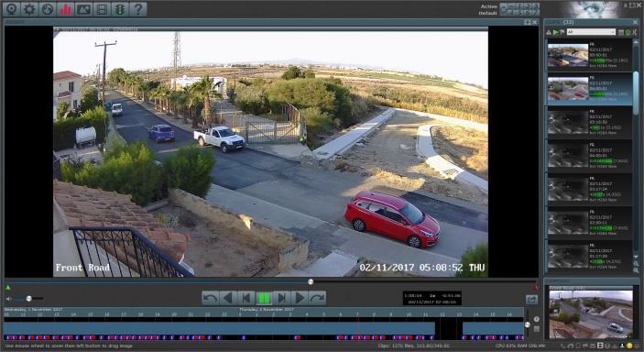The image size is (644, 352).
Task: Click the schedule cycle button beside Active
Action: point(504,9)
